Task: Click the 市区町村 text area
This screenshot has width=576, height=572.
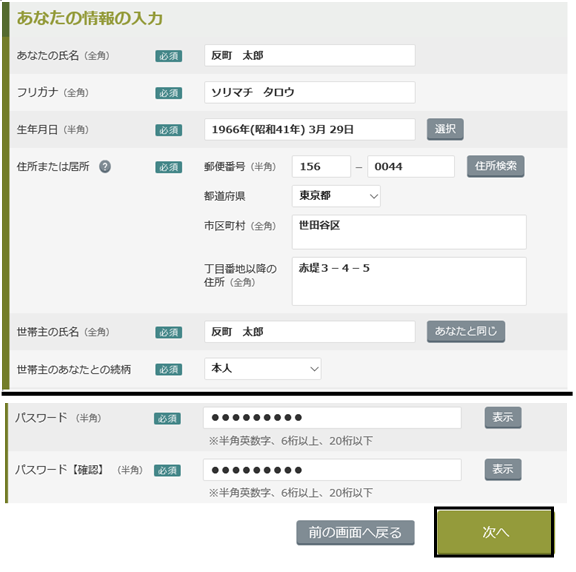Action: [x=409, y=232]
